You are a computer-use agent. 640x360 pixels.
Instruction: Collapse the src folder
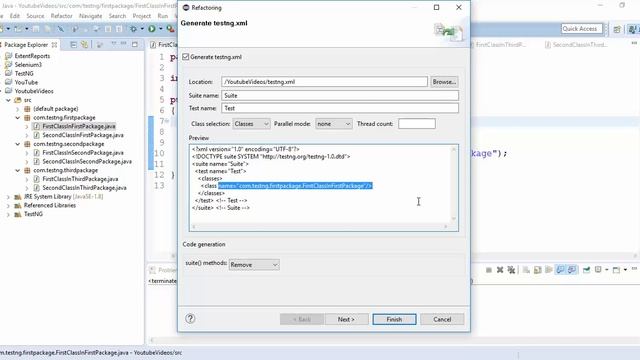click(x=8, y=100)
